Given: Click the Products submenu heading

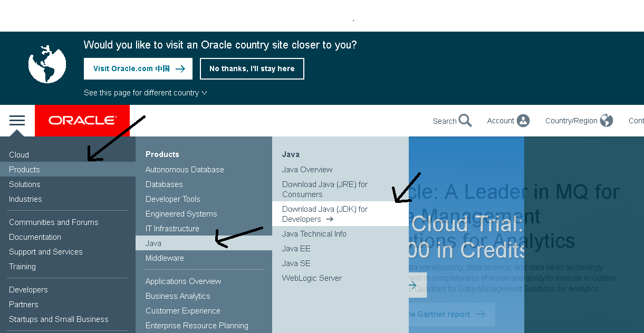Looking at the screenshot, I should point(162,154).
